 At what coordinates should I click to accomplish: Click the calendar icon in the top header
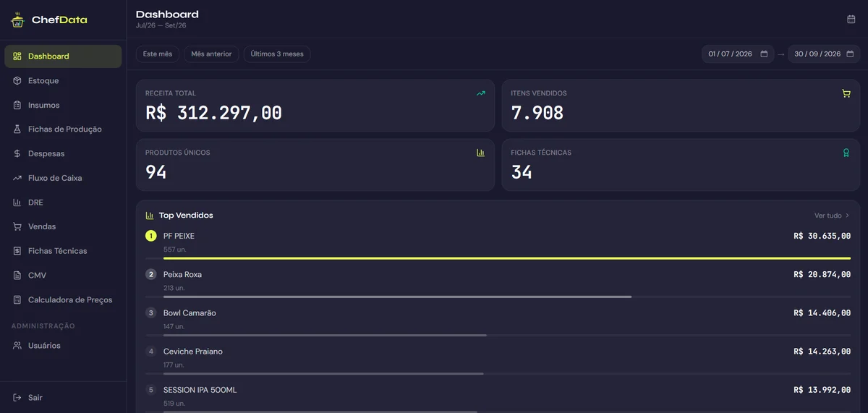(851, 20)
